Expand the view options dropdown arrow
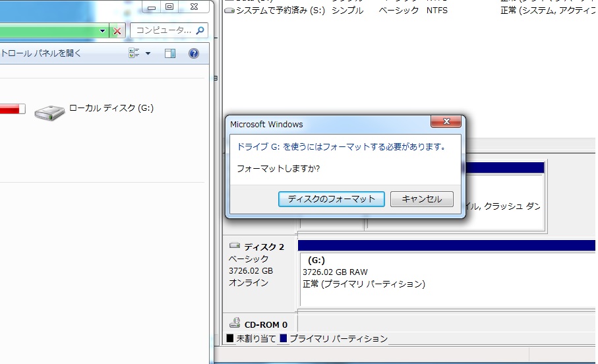Image resolution: width=598 pixels, height=364 pixels. click(148, 53)
